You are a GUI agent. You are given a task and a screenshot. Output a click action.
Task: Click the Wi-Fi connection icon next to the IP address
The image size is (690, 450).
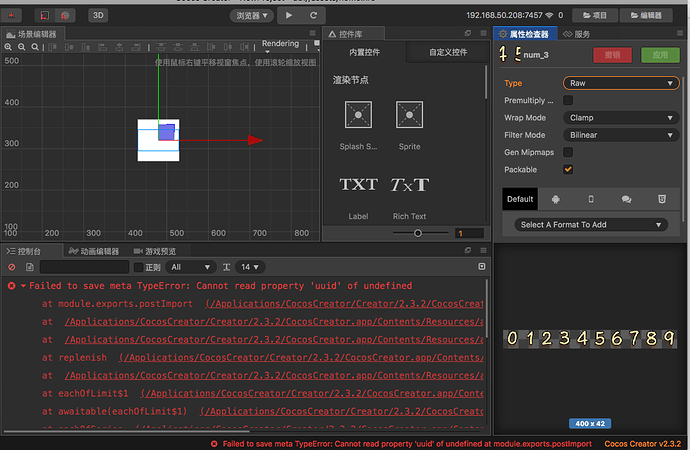(x=549, y=15)
